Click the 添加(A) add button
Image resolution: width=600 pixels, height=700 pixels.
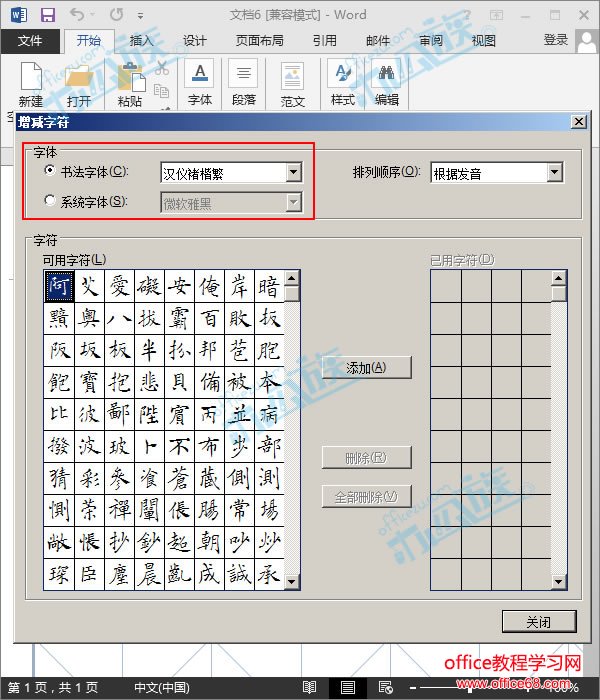pos(366,368)
